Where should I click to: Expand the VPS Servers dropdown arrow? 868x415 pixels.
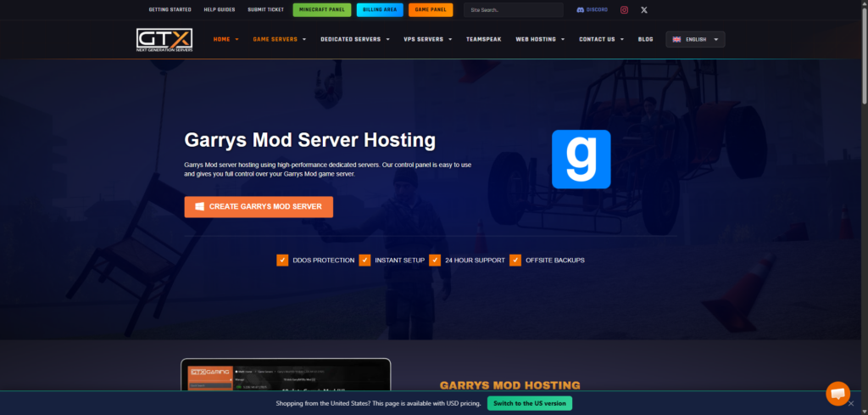(450, 40)
